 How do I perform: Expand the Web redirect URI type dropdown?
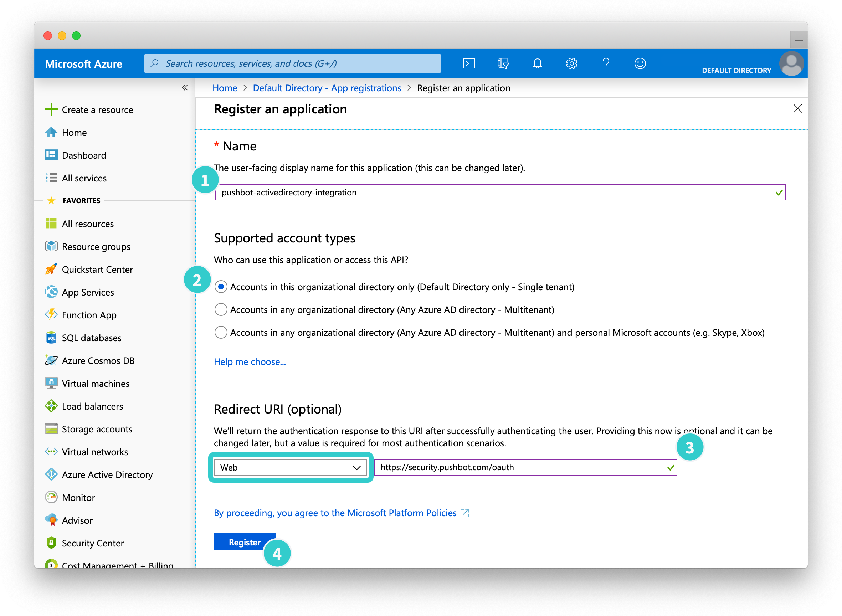point(291,468)
